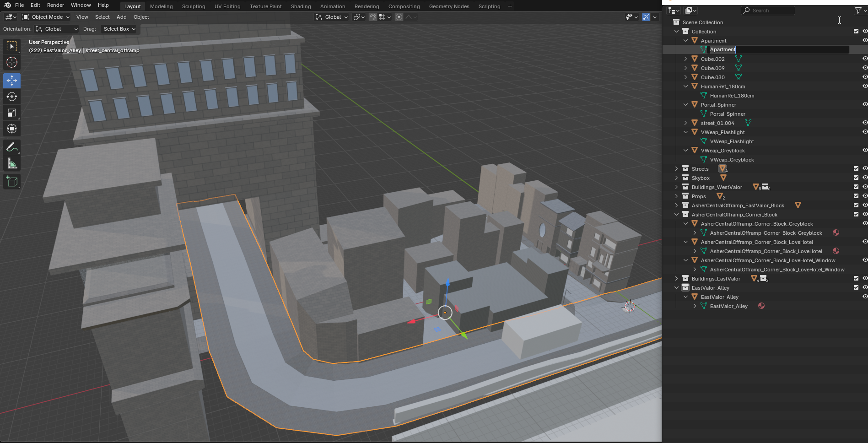Toggle snapping magnet icon
The width and height of the screenshot is (868, 443).
click(373, 17)
